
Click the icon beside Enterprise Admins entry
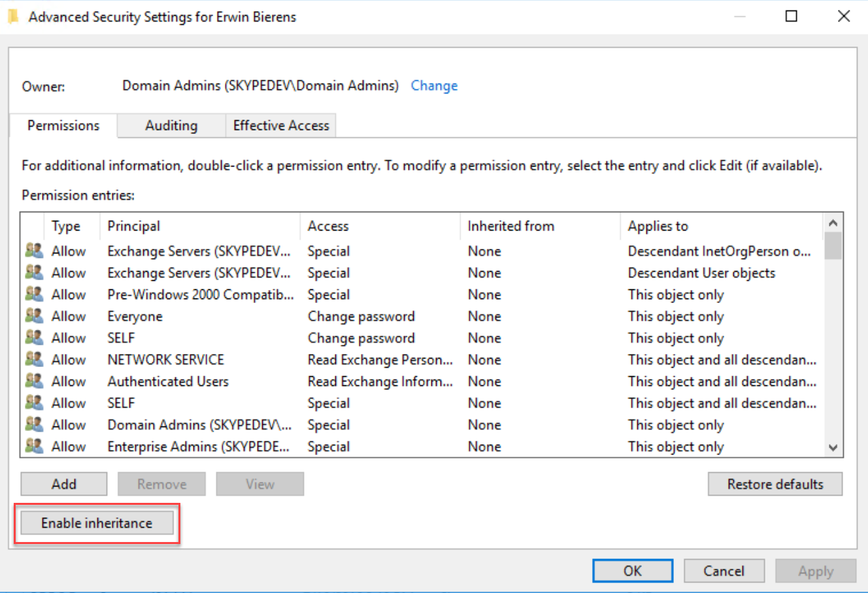click(34, 446)
